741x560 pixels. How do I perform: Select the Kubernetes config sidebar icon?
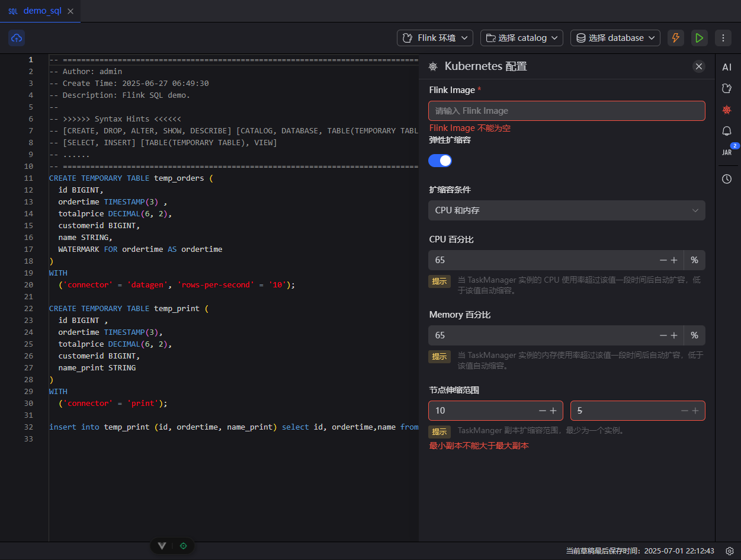point(727,110)
